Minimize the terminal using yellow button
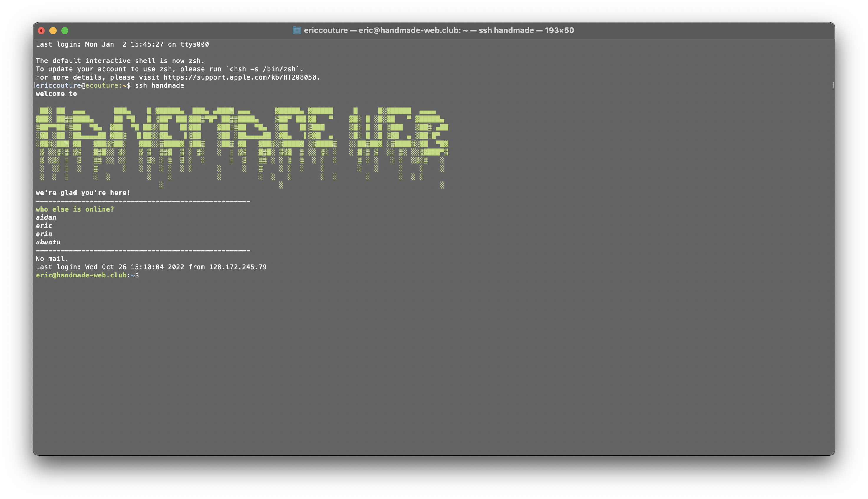The width and height of the screenshot is (868, 499). coord(53,31)
